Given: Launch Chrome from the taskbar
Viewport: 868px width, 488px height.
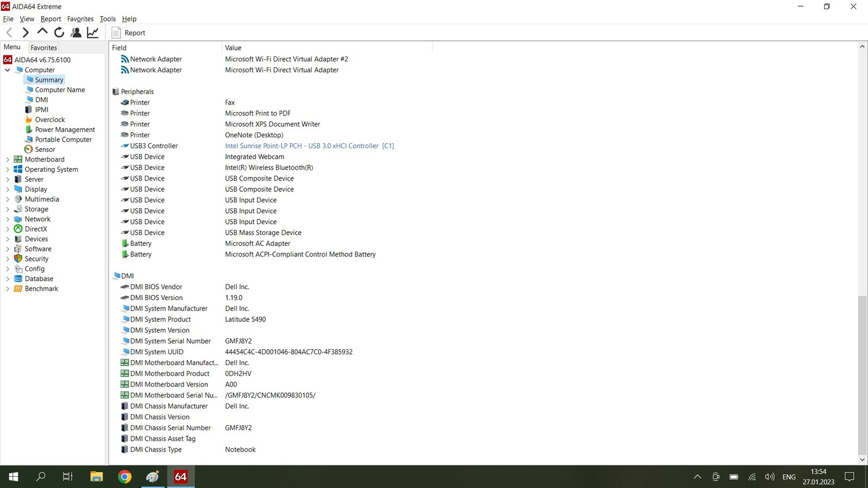Looking at the screenshot, I should (125, 477).
